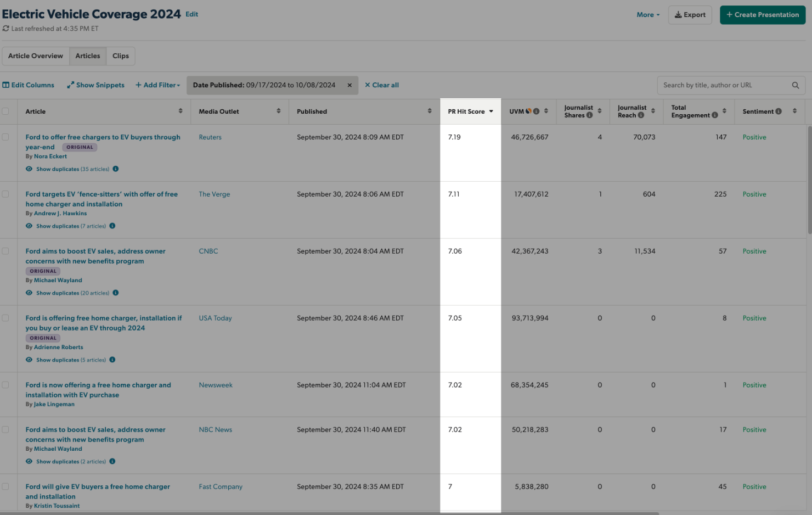
Task: Change PR Hit Score sort order
Action: 492,111
